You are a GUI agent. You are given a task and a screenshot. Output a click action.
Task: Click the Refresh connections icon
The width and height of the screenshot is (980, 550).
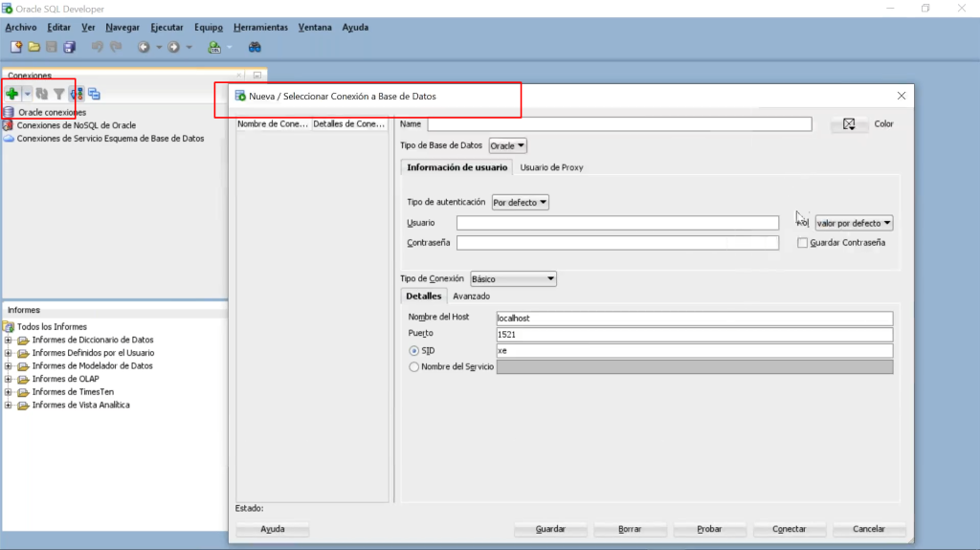click(42, 94)
